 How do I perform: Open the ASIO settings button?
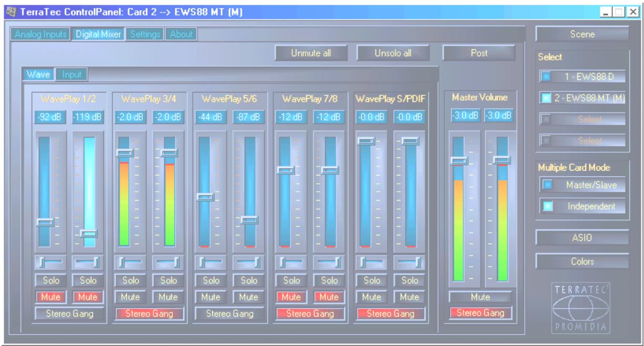point(582,238)
